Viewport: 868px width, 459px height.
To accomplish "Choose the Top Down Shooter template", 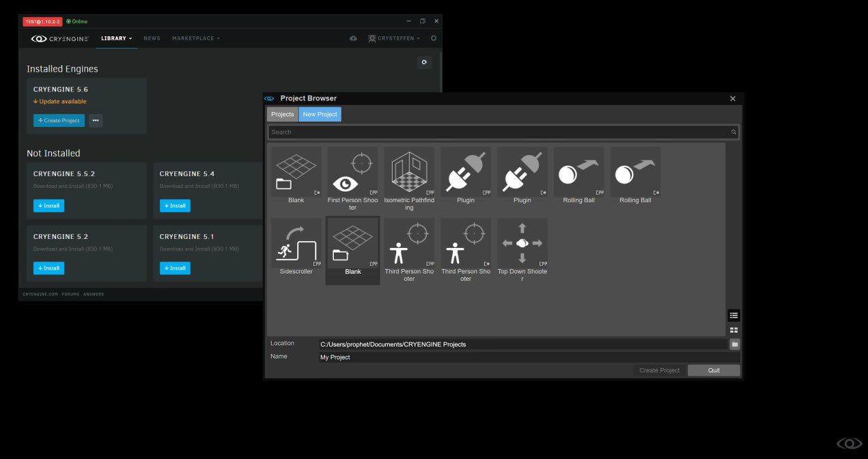I will (522, 250).
